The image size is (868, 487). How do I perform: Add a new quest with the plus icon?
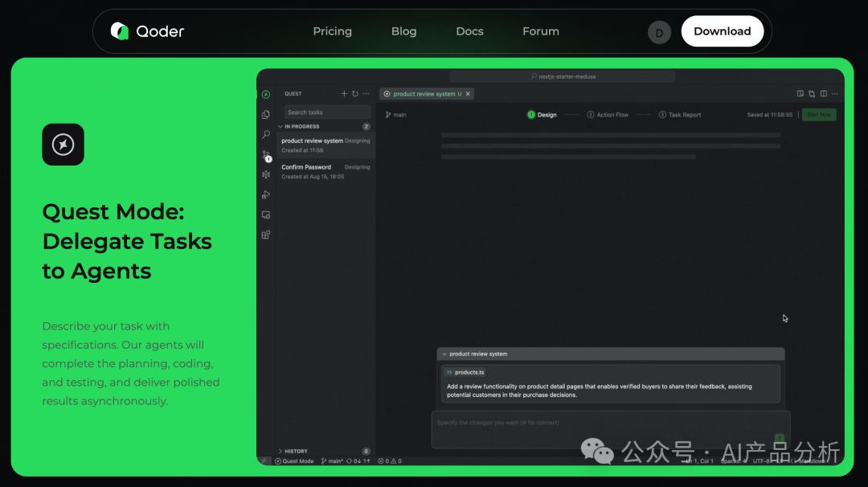344,93
